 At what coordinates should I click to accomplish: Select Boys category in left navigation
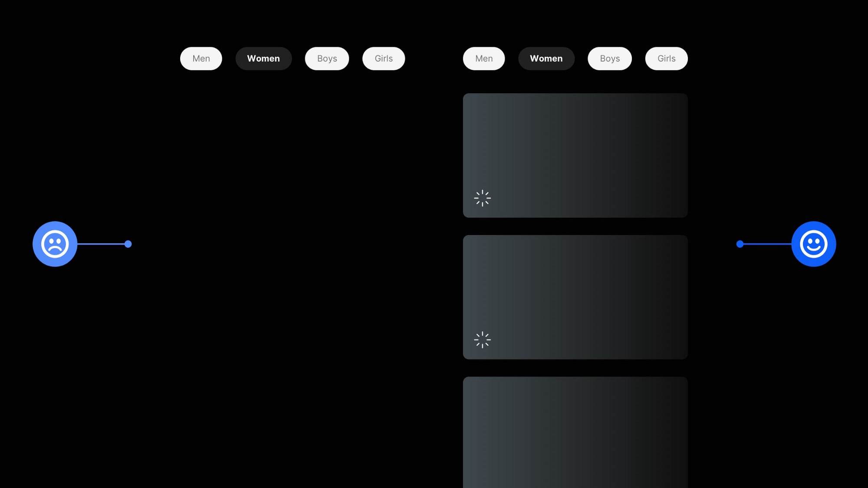(x=327, y=59)
